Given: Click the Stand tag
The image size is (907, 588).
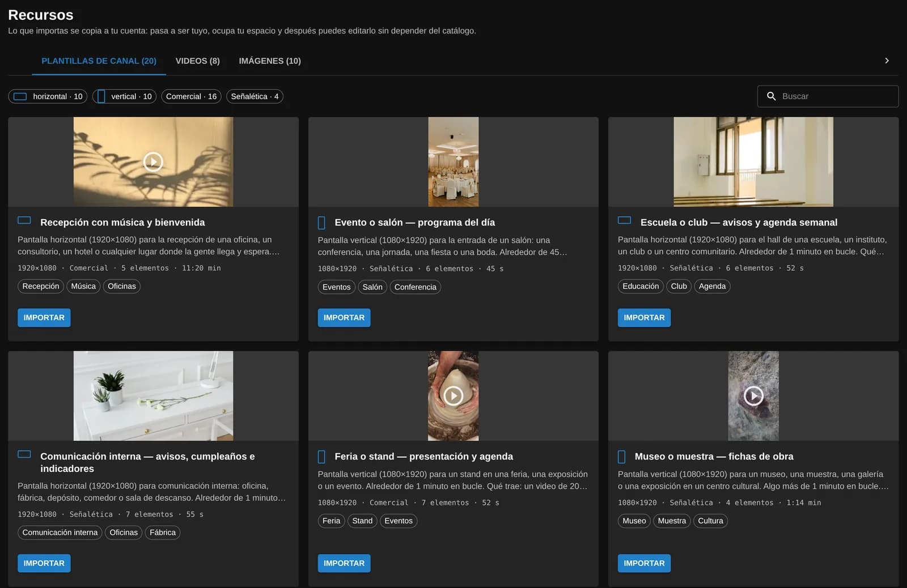Looking at the screenshot, I should [362, 521].
